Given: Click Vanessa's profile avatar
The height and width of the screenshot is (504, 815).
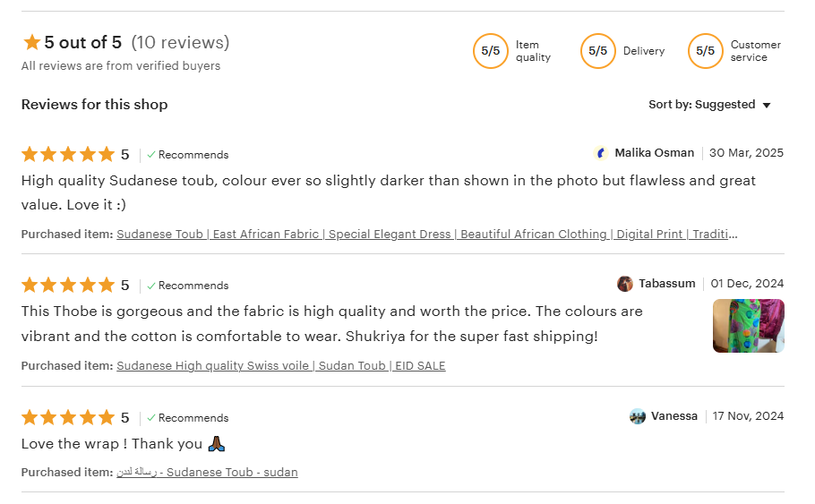Looking at the screenshot, I should coord(638,416).
